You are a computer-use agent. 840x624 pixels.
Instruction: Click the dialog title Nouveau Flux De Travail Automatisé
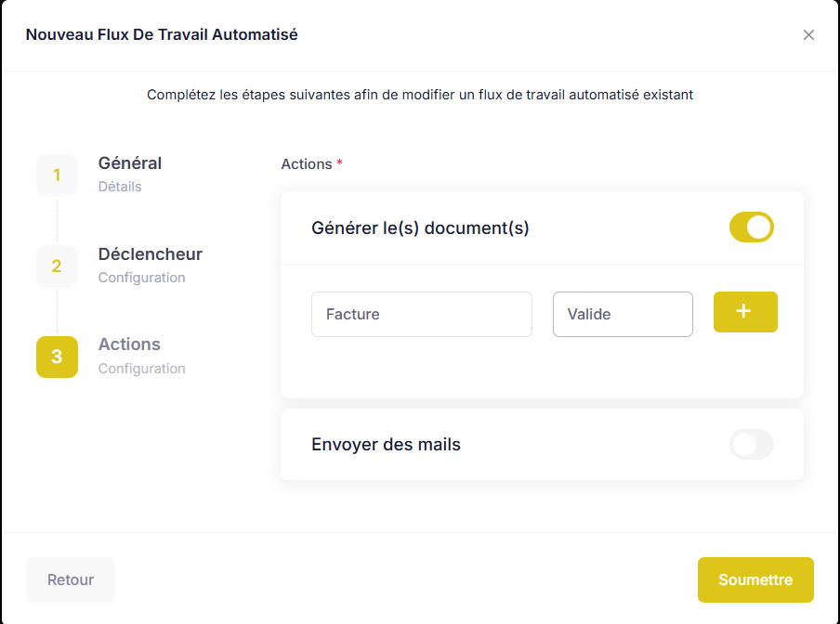162,34
